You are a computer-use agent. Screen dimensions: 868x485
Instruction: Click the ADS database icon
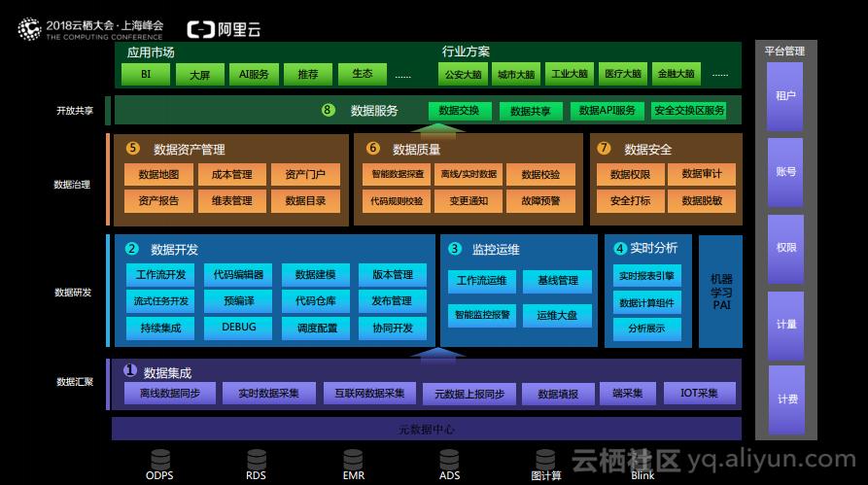point(449,459)
